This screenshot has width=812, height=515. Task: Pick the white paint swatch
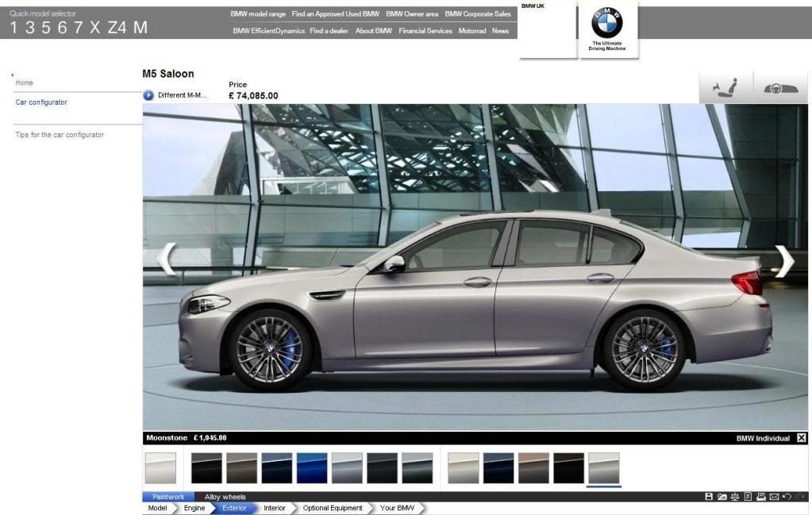[160, 468]
